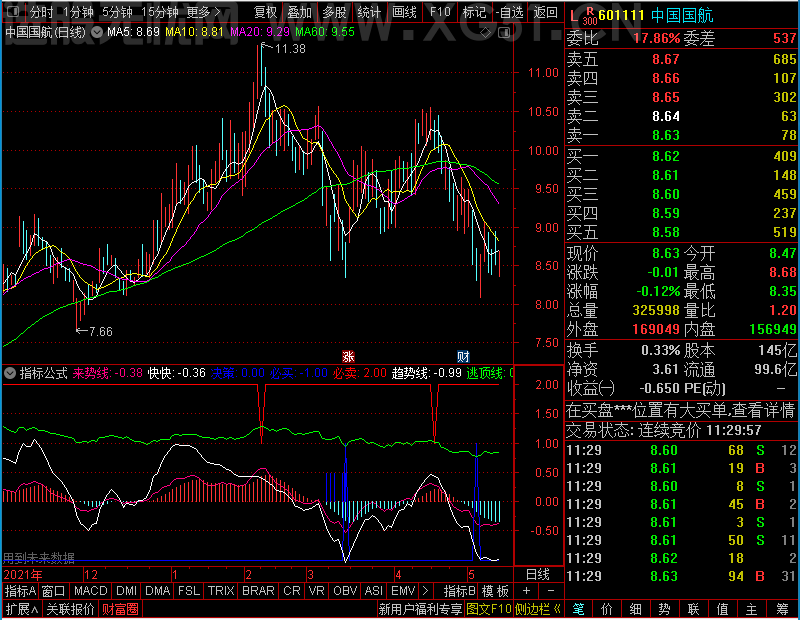This screenshot has height=620, width=800.
Task: Select the MACD indicator tab
Action: click(x=90, y=591)
